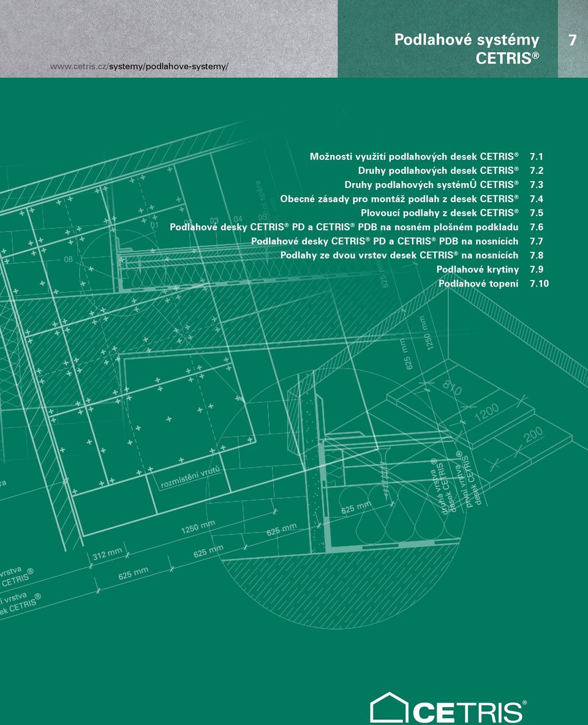Click section number 7.6
Viewport: 588px width, 725px height.
[536, 227]
